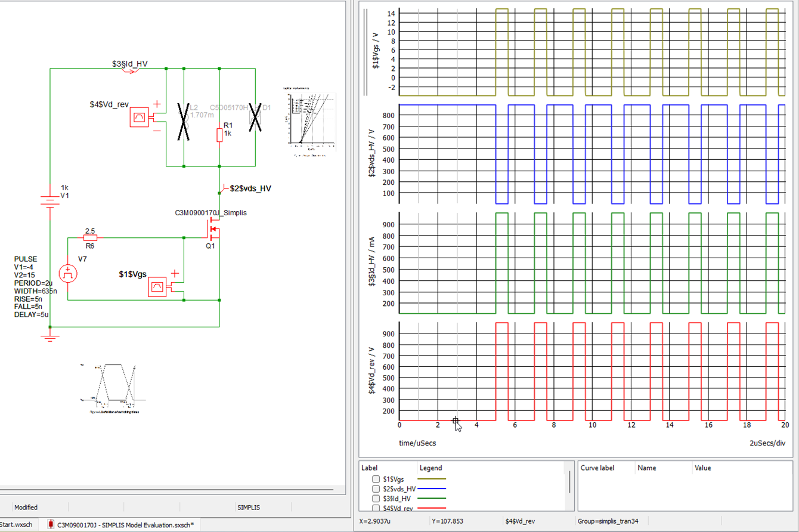Click the legend list vertical scrollbar
Screen dimensions: 799x532
(570, 486)
